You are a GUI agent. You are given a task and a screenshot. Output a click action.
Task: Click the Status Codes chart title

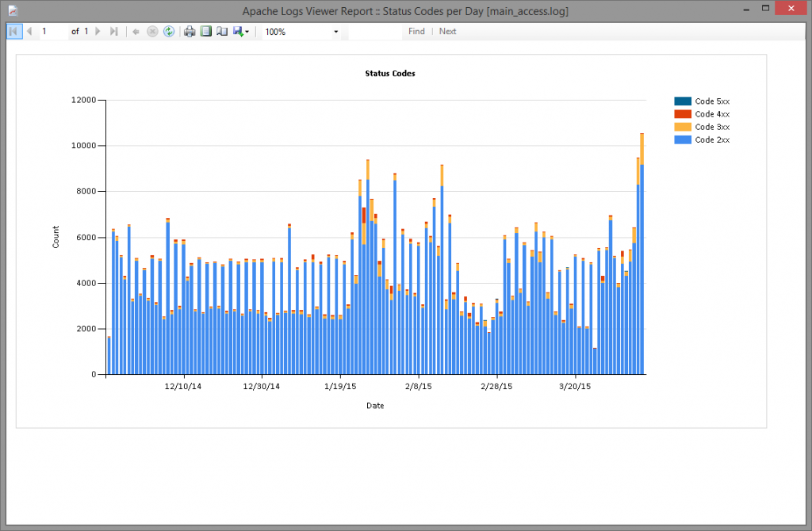tap(390, 74)
